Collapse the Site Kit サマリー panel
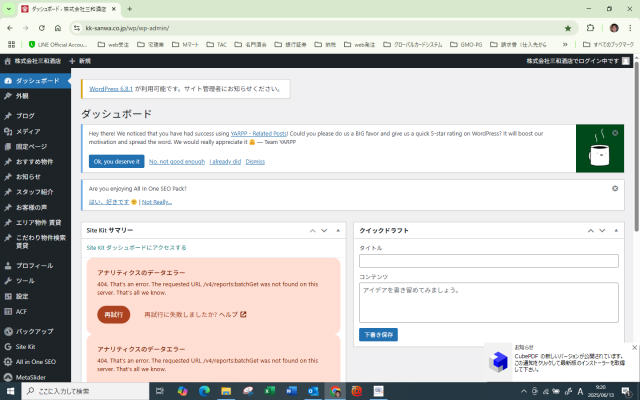The width and height of the screenshot is (640, 400). pyautogui.click(x=338, y=231)
